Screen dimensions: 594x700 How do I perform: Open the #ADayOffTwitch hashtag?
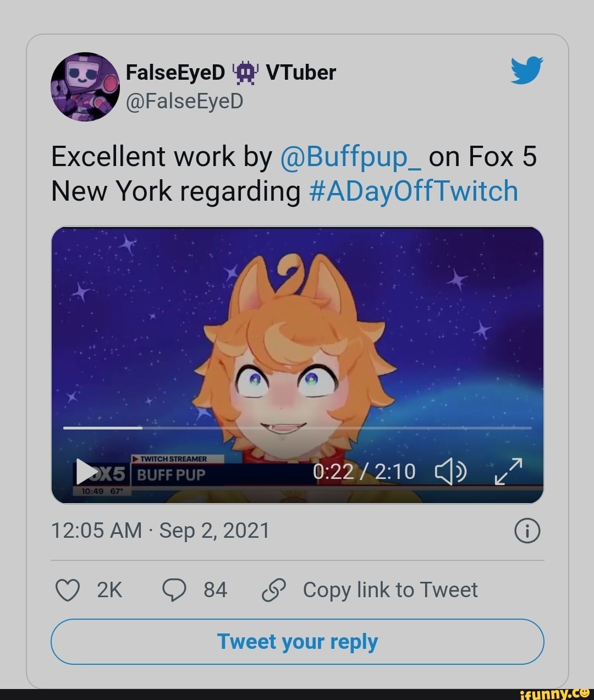click(x=414, y=191)
